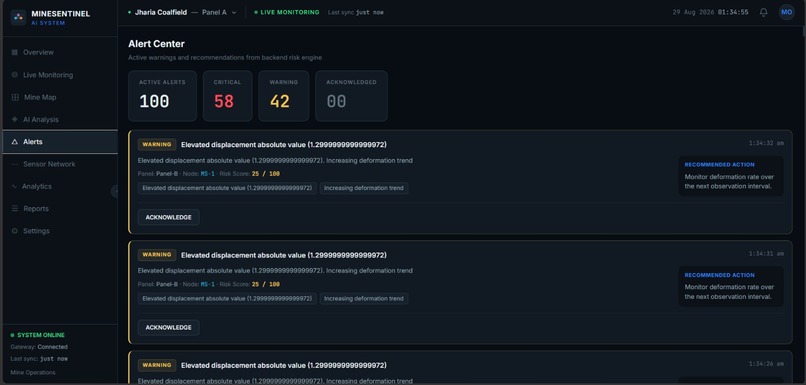This screenshot has height=385, width=806.
Task: Click the Alert Center heading
Action: pyautogui.click(x=156, y=44)
